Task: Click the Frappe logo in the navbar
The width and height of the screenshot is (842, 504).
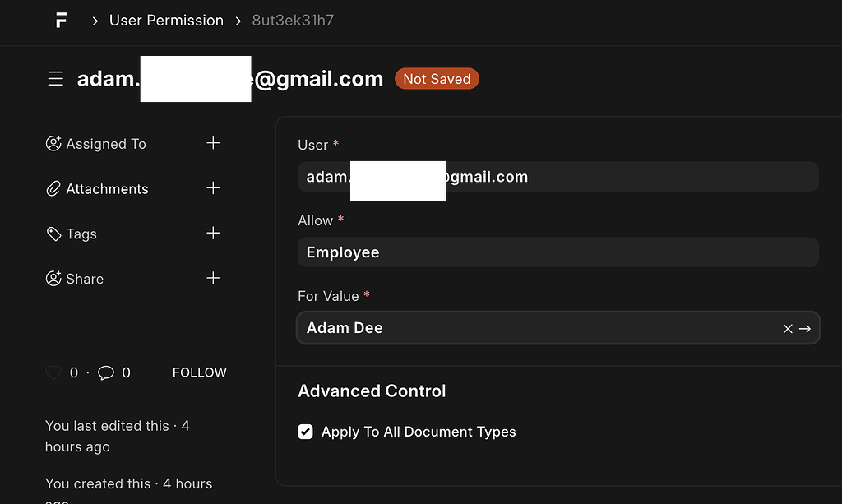Action: (60, 20)
